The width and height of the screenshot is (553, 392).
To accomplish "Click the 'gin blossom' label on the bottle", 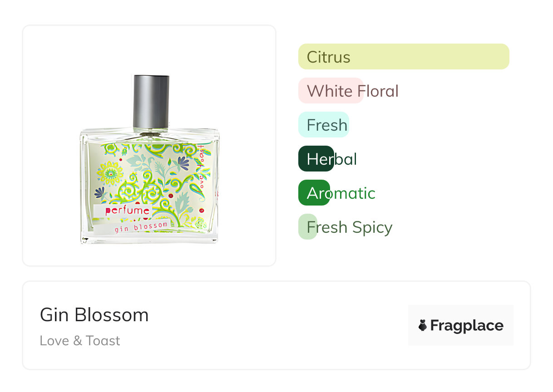I will pyautogui.click(x=141, y=226).
